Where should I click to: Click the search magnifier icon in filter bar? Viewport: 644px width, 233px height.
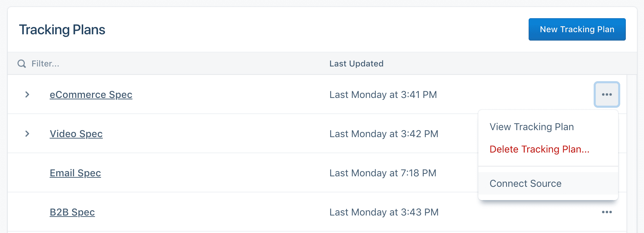(x=21, y=63)
